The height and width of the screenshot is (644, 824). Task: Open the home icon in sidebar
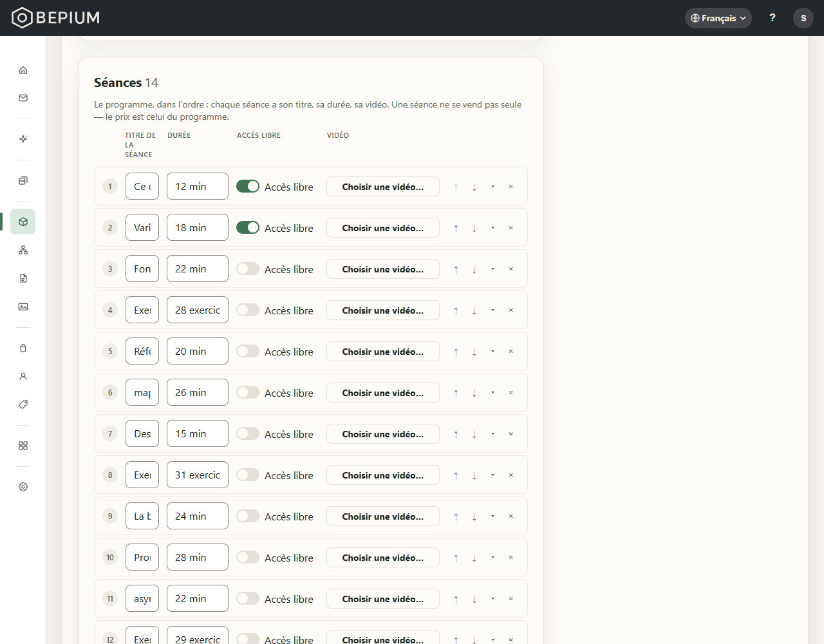click(x=23, y=70)
